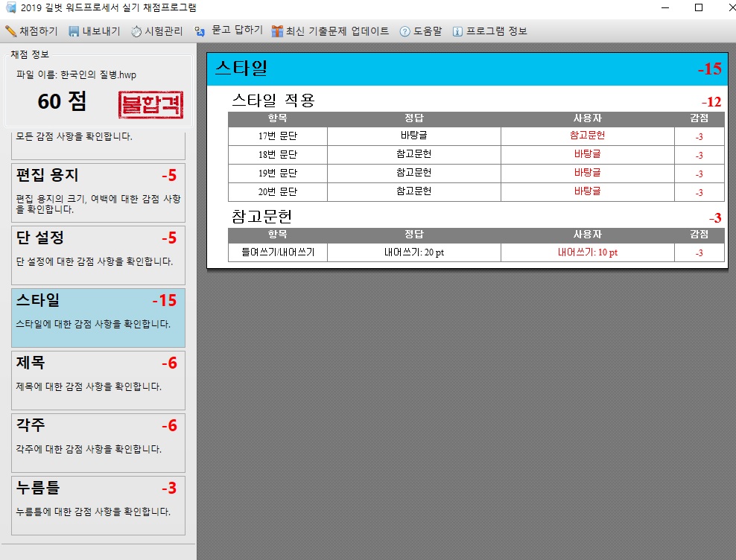The image size is (736, 560).
Task: Open the 내보내기 menu label
Action: (101, 31)
